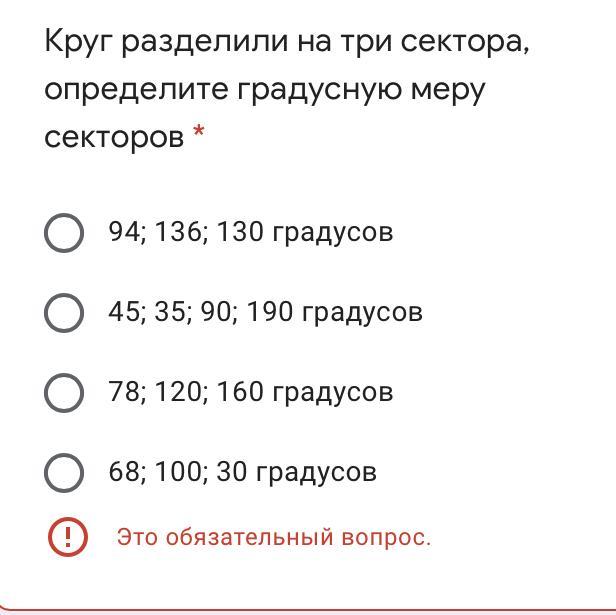Click the label text '94; 136; 130 градусов'

pyautogui.click(x=250, y=232)
